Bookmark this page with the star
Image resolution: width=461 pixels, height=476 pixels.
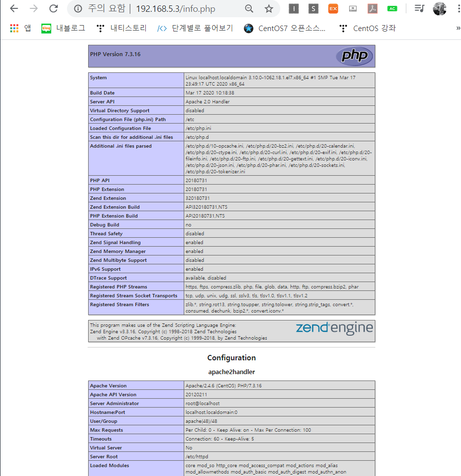pyautogui.click(x=269, y=9)
